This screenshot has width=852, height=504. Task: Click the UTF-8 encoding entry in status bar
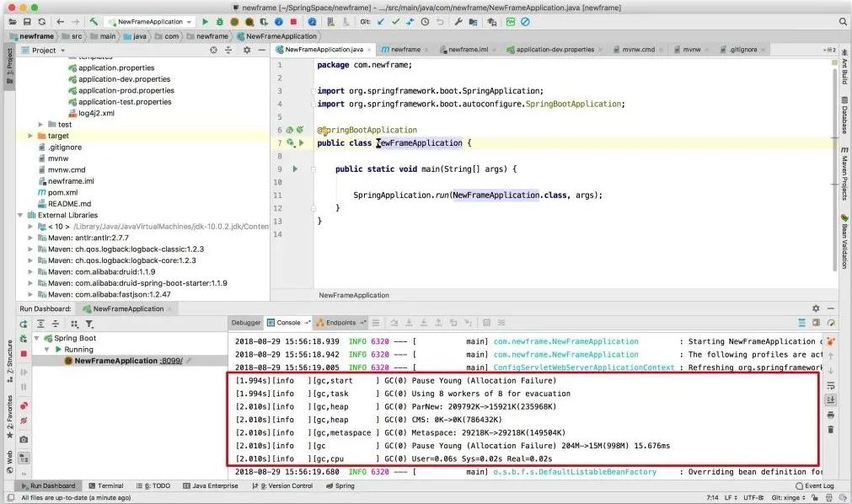tap(753, 497)
